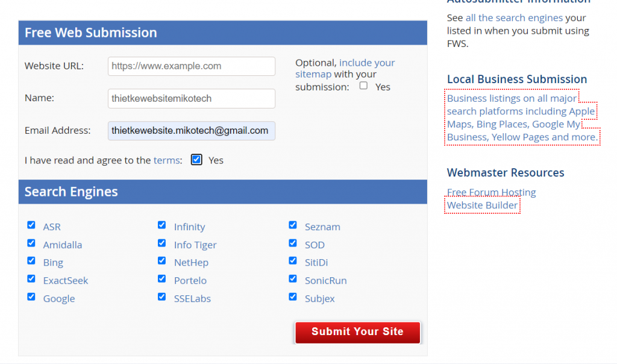Disable the Bing checkbox
Image resolution: width=617 pixels, height=364 pixels.
[31, 260]
